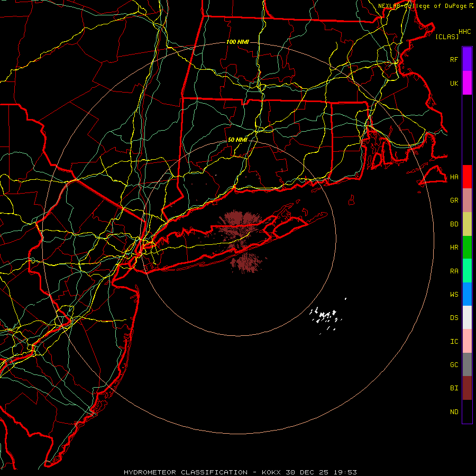Screen dimensions: 476x476
Task: Click the BD legend label
Action: [454, 224]
